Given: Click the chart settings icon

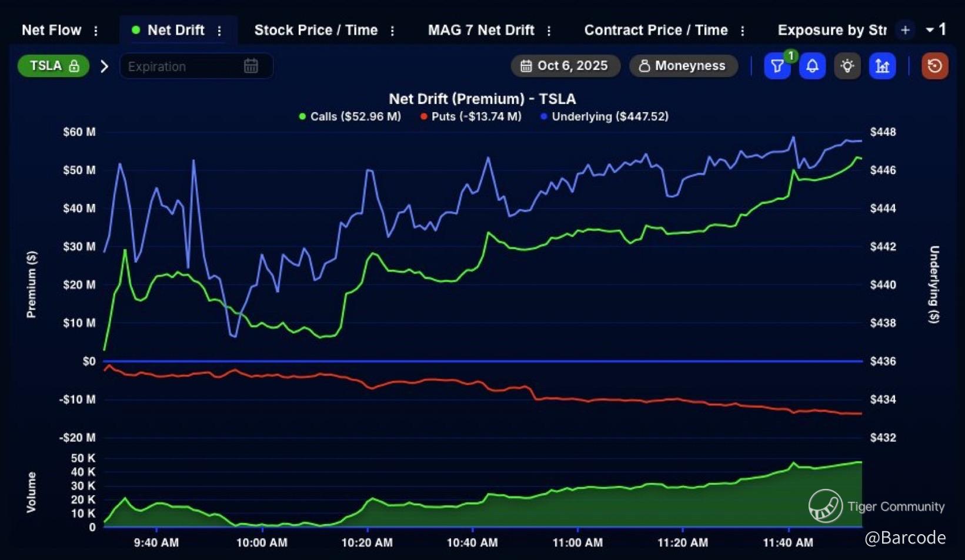Looking at the screenshot, I should coord(882,66).
